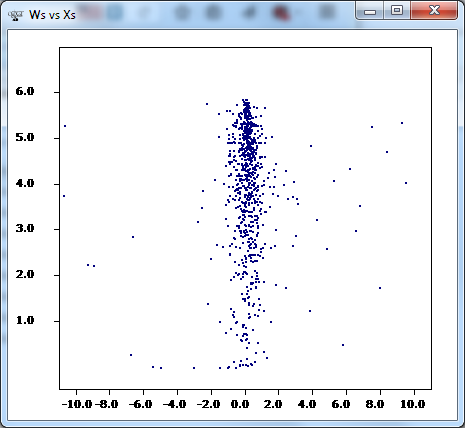Click the Ws vs Xs window icon

(15, 15)
